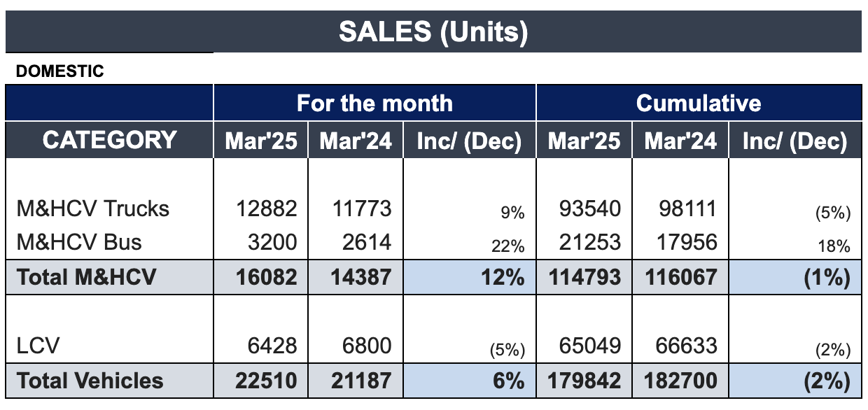This screenshot has width=868, height=410.
Task: Select the M&HCV Bus value 3200
Action: point(274,242)
